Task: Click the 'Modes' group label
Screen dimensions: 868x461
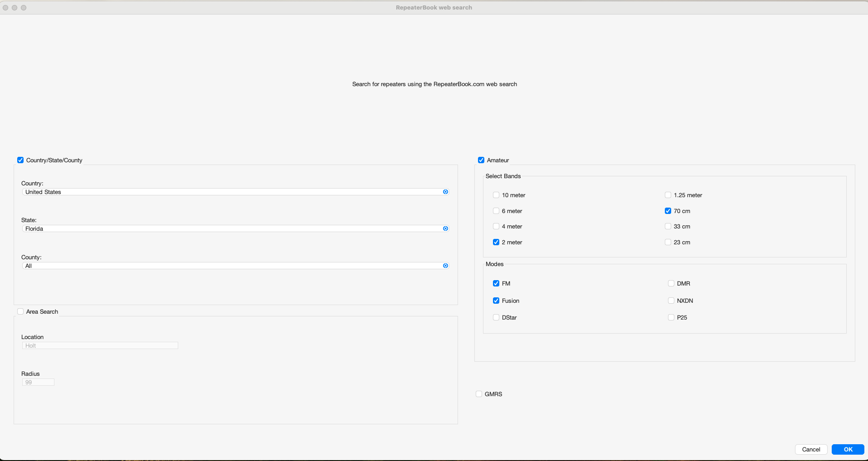Action: pos(494,264)
